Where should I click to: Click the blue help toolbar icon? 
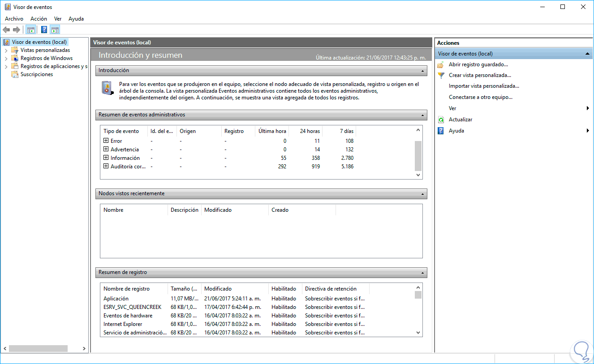(x=44, y=30)
